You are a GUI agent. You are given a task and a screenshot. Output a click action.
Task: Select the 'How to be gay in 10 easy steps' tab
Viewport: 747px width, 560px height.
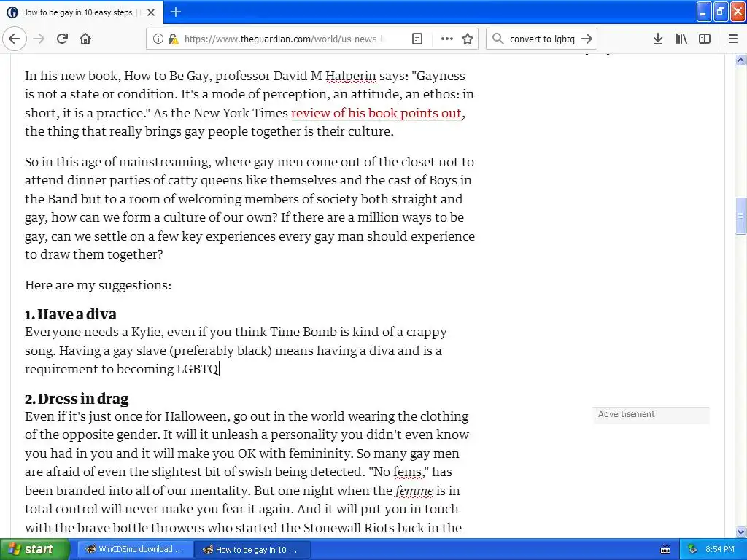pyautogui.click(x=82, y=12)
